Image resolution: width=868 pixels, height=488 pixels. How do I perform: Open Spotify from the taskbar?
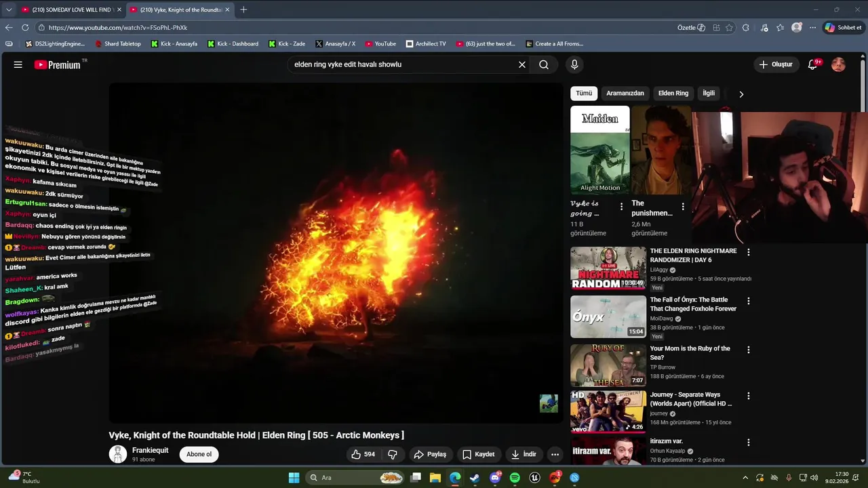pyautogui.click(x=515, y=478)
